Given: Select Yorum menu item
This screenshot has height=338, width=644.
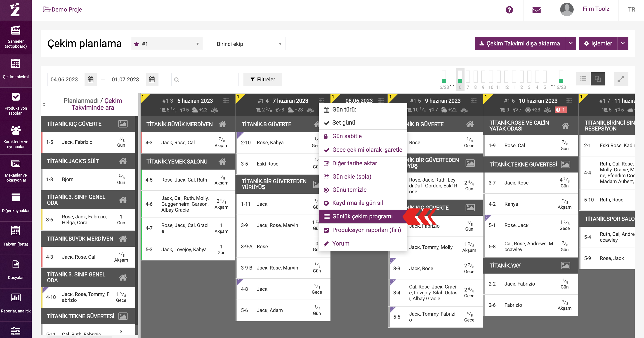Looking at the screenshot, I should click(363, 243).
